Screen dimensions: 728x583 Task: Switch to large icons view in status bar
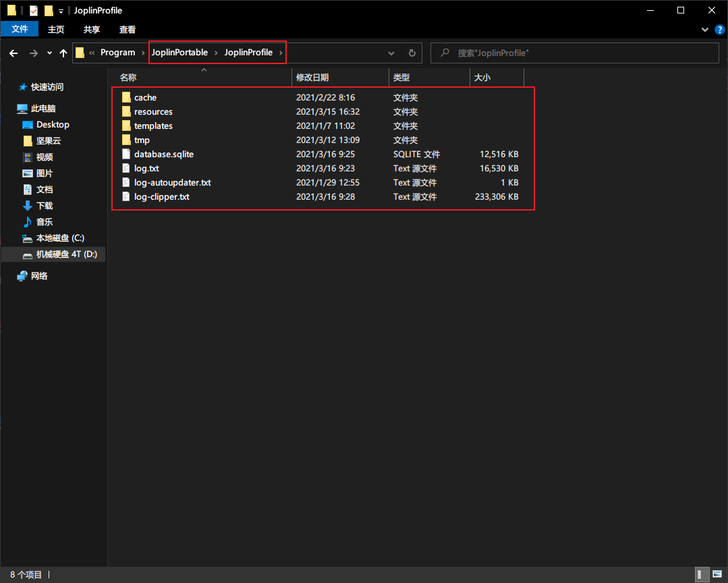[x=717, y=575]
